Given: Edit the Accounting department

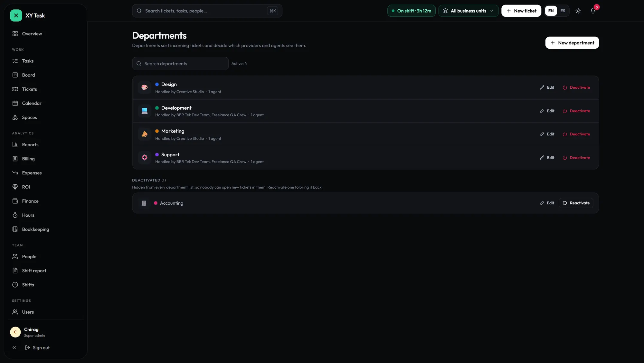Looking at the screenshot, I should pos(547,203).
